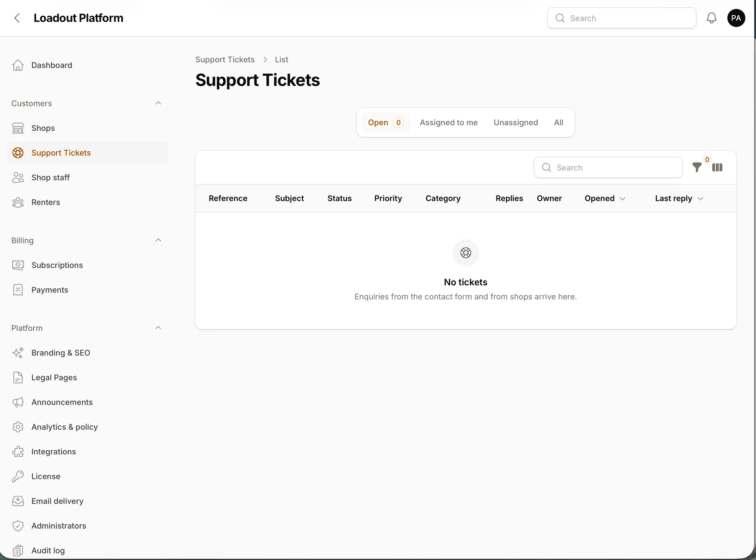Click the Branding & SEO sparkles icon
The height and width of the screenshot is (560, 756).
[x=18, y=353]
